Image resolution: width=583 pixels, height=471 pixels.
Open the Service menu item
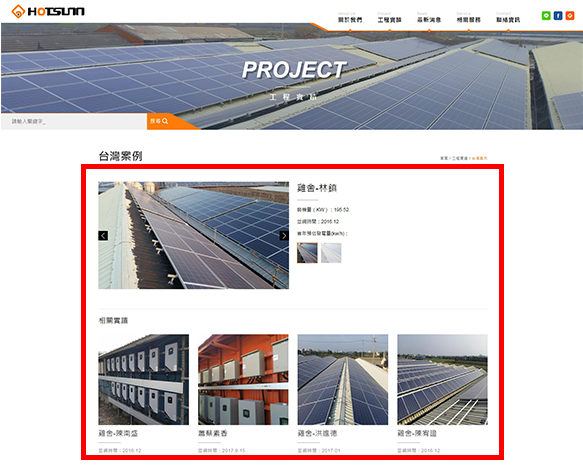point(468,18)
